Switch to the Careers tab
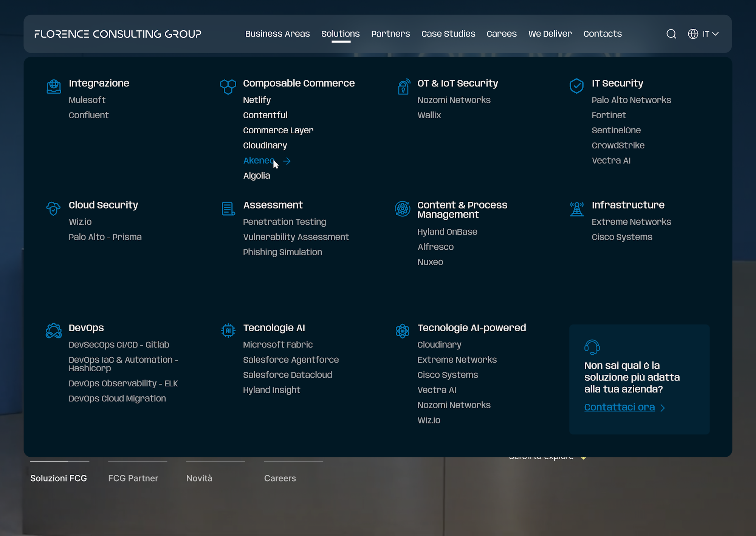 point(280,478)
